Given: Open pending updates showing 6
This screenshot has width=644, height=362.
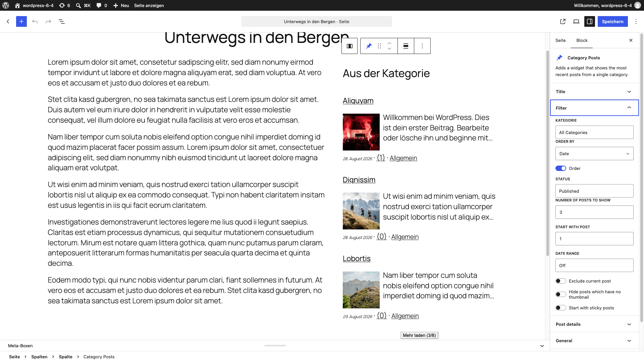Looking at the screenshot, I should [64, 5].
